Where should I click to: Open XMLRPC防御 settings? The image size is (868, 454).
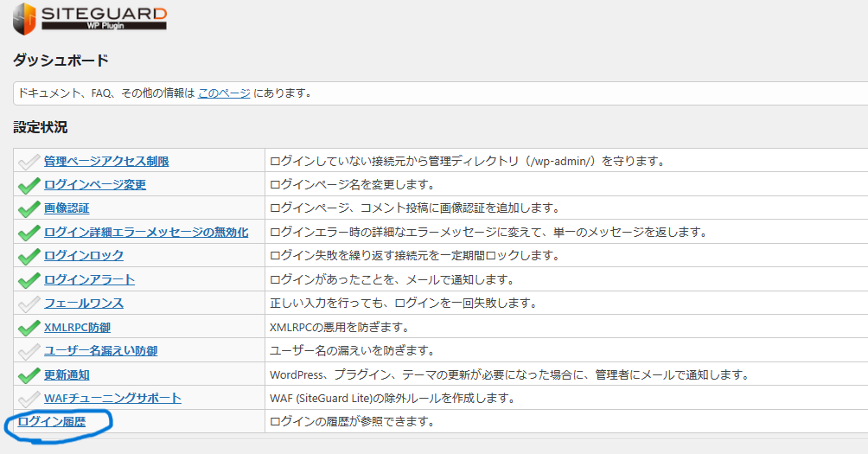pos(78,327)
